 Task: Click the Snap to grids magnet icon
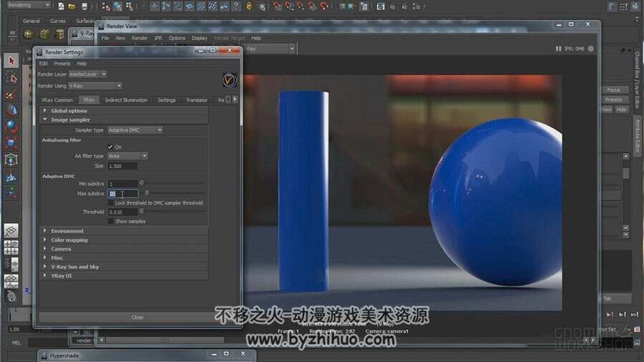pos(278,6)
